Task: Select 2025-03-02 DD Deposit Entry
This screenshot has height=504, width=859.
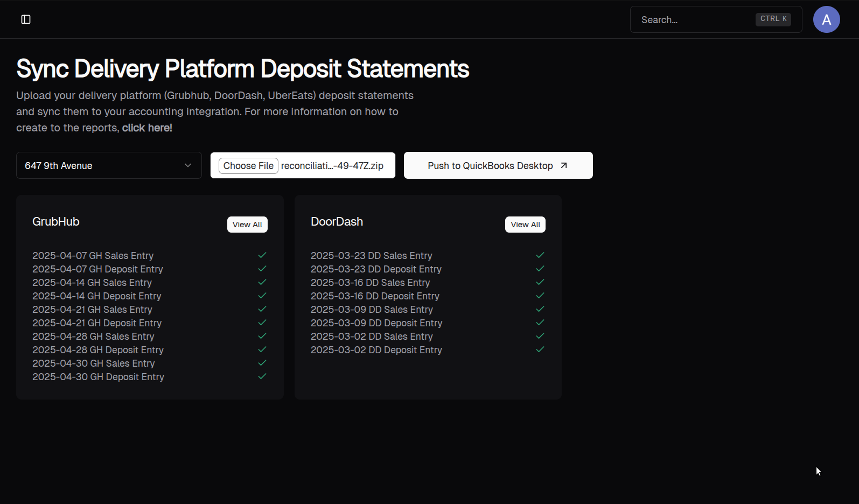Action: pyautogui.click(x=376, y=350)
